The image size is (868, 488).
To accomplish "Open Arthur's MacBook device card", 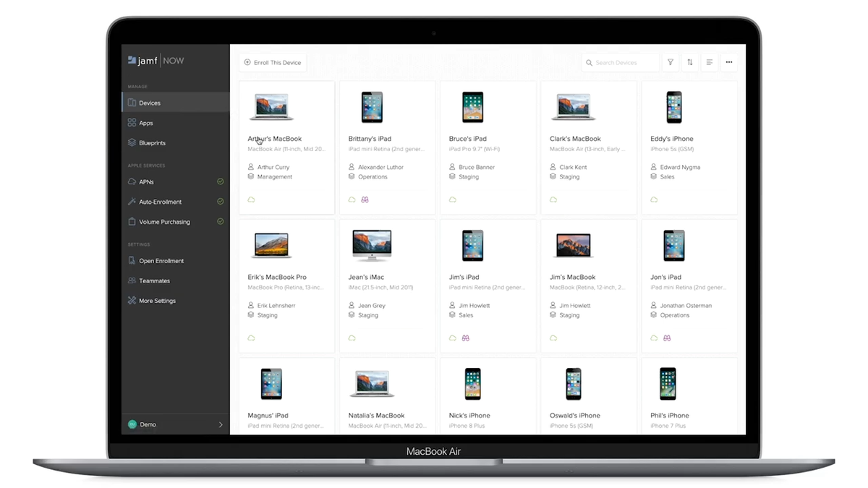I will 286,147.
